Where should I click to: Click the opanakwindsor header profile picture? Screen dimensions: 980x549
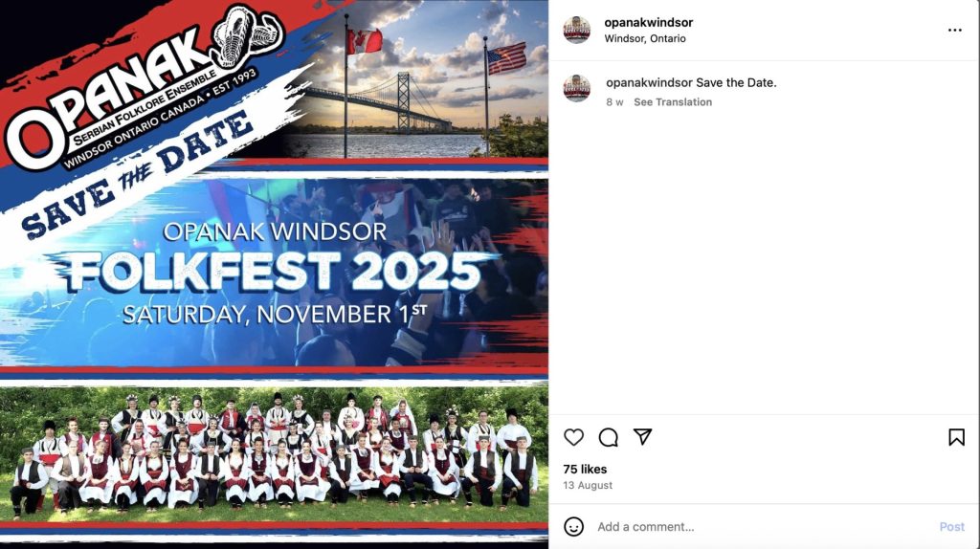(x=576, y=30)
